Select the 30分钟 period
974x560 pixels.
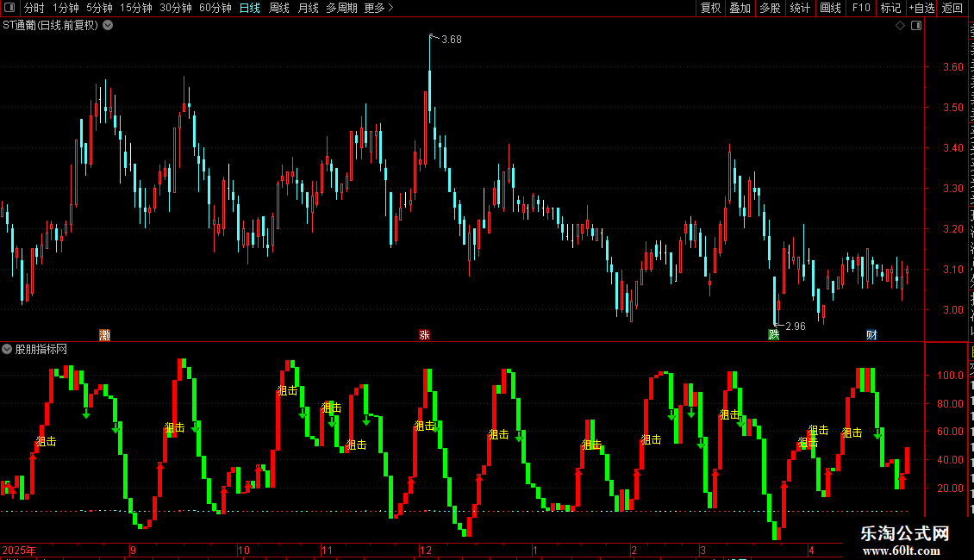coord(176,8)
